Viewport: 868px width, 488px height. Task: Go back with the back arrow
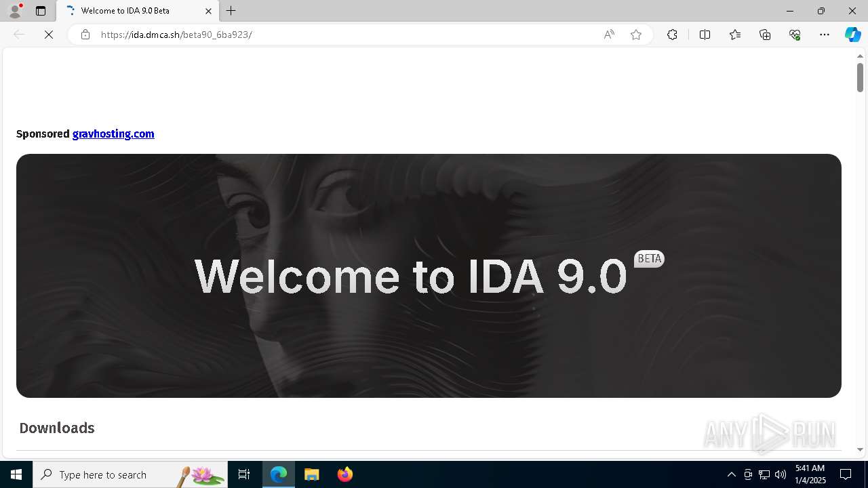pyautogui.click(x=19, y=35)
